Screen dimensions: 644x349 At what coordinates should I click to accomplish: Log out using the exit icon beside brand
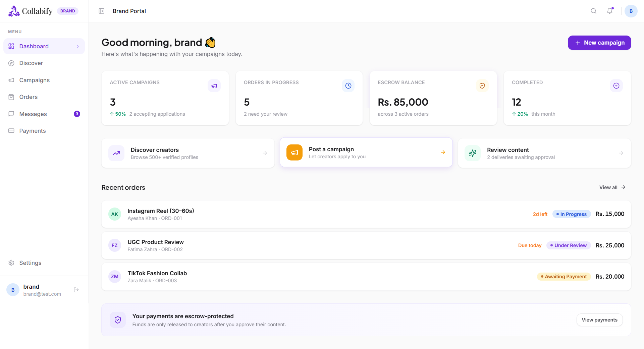point(76,290)
